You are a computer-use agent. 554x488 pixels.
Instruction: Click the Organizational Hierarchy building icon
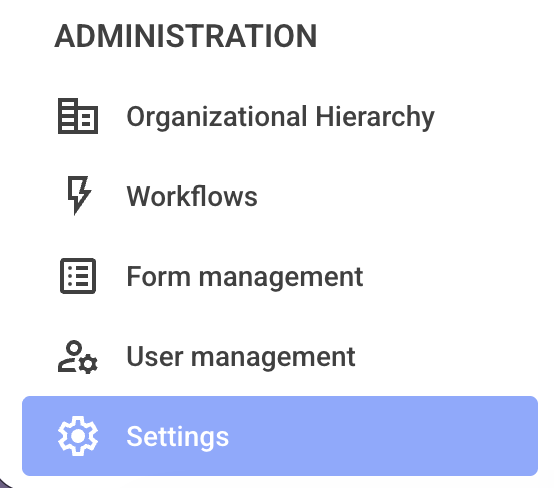click(78, 116)
